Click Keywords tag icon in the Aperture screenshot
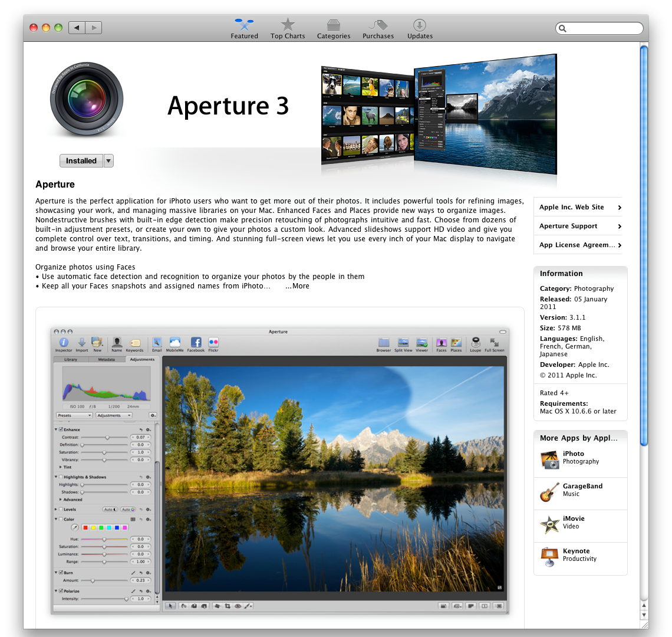Image resolution: width=672 pixels, height=637 pixels. pyautogui.click(x=134, y=344)
